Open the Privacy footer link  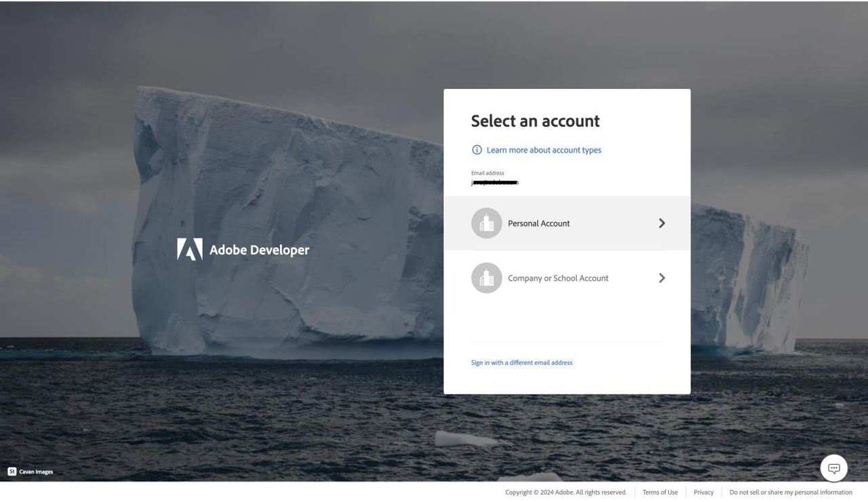click(x=703, y=493)
